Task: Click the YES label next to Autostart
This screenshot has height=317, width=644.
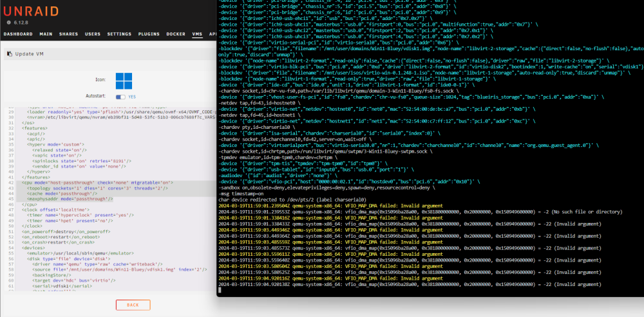Action: click(133, 97)
